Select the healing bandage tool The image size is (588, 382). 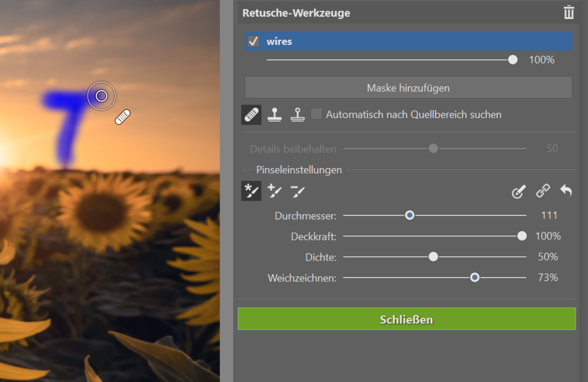pyautogui.click(x=251, y=114)
